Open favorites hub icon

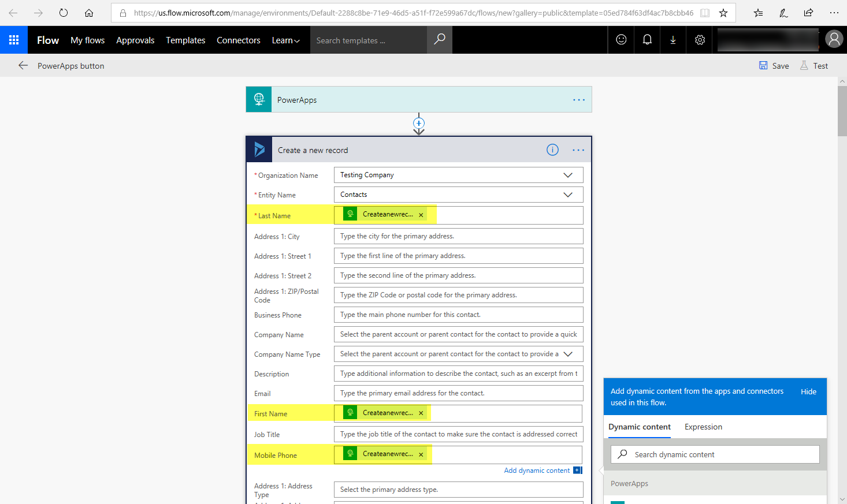click(759, 13)
